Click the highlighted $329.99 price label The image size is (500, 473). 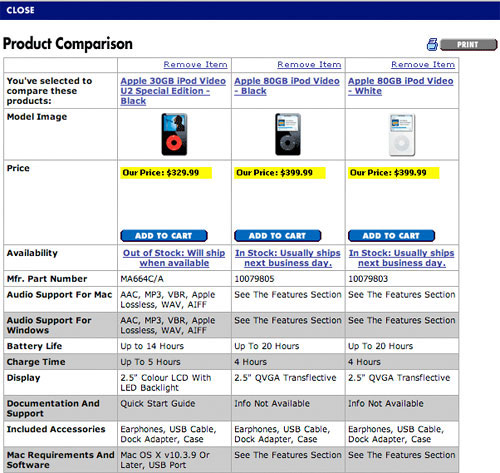[x=166, y=173]
